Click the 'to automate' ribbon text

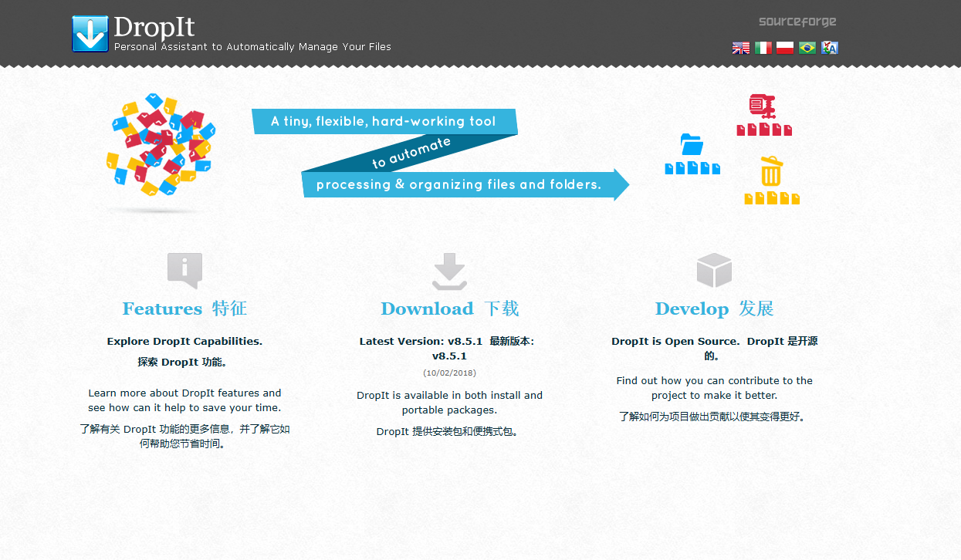[x=411, y=152]
